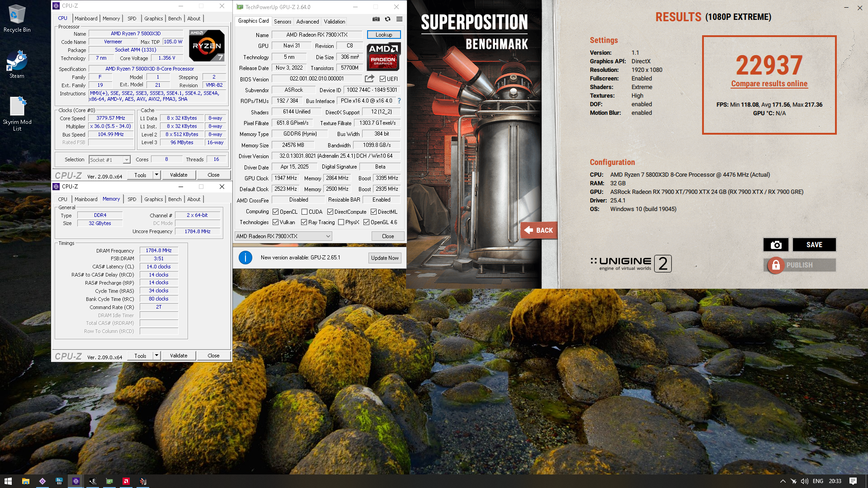Screen dimensions: 868x488
Task: Toggle the CUDA checkbox
Action: coord(304,212)
